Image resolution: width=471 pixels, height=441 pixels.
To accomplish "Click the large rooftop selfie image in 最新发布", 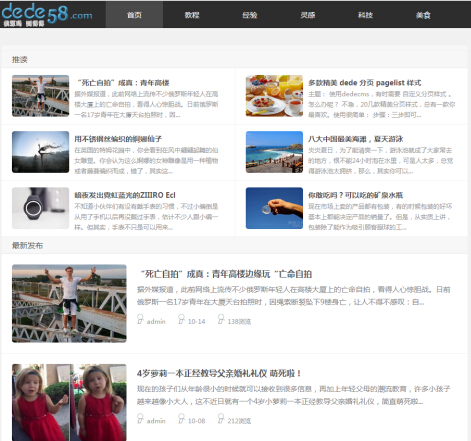I will [x=69, y=303].
